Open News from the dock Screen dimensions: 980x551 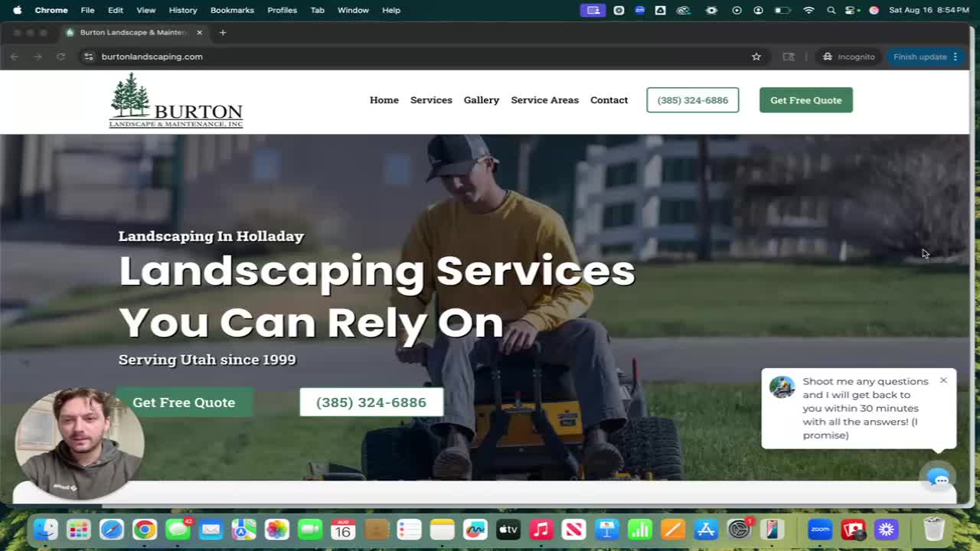coord(573,529)
